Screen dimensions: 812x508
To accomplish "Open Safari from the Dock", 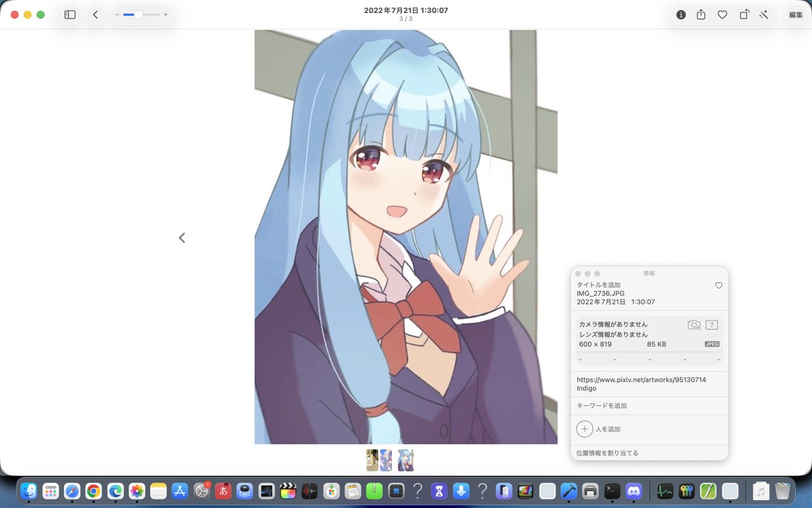I will coord(72,490).
